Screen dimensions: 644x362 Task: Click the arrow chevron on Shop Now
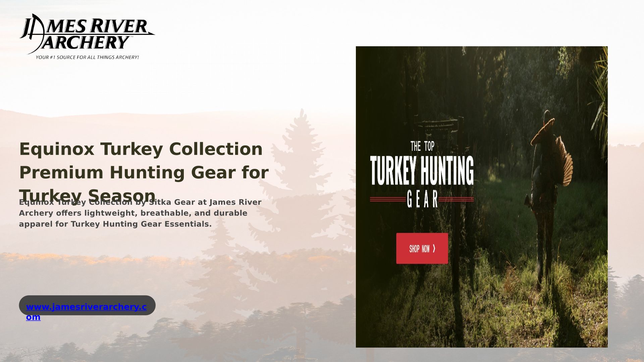click(434, 248)
